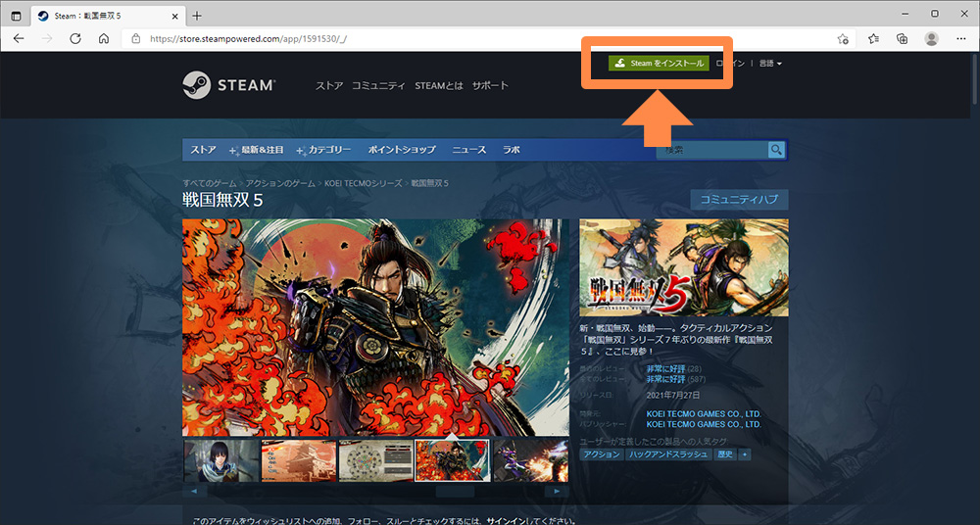The width and height of the screenshot is (980, 525).
Task: Add this page to favorites star icon
Action: (843, 39)
